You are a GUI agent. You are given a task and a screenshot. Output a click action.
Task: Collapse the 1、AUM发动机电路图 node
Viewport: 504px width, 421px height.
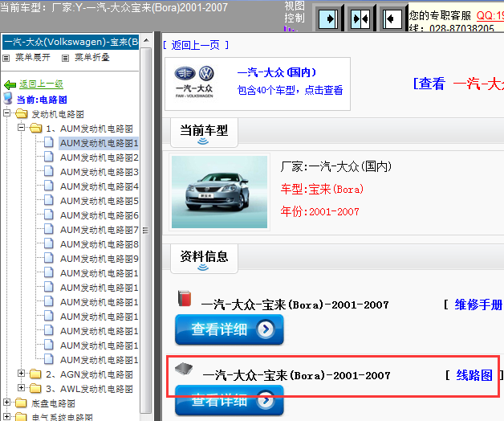[21, 128]
